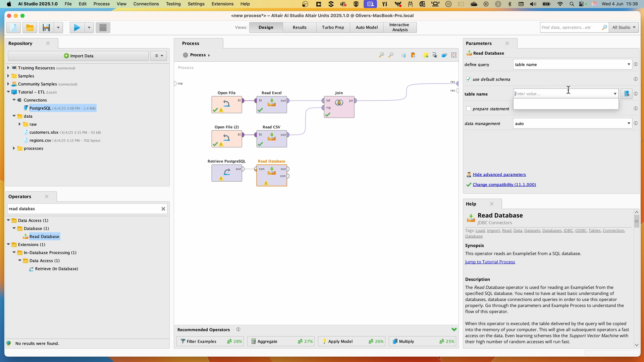Switch to the Results view tab
This screenshot has width=644, height=362.
point(299,27)
